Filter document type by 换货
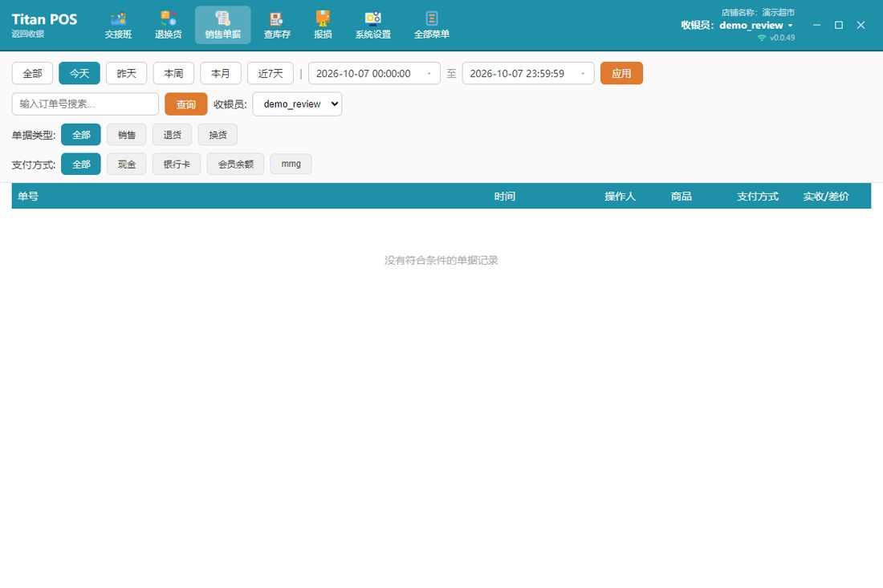Viewport: 883px width, 588px height. 218,135
